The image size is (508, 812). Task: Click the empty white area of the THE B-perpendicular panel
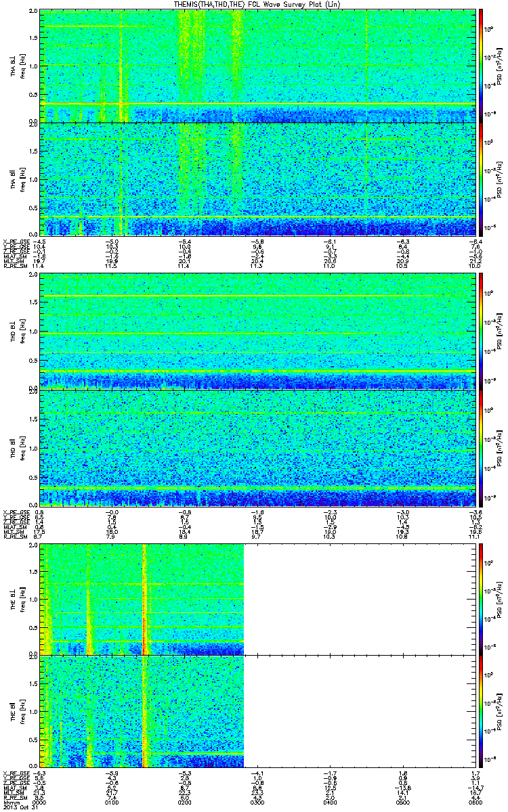(359, 599)
